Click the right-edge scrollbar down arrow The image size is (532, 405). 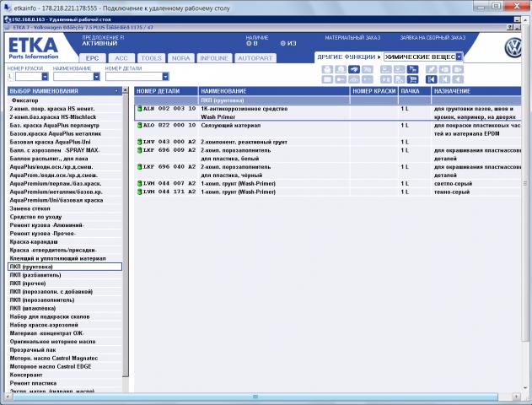525,387
